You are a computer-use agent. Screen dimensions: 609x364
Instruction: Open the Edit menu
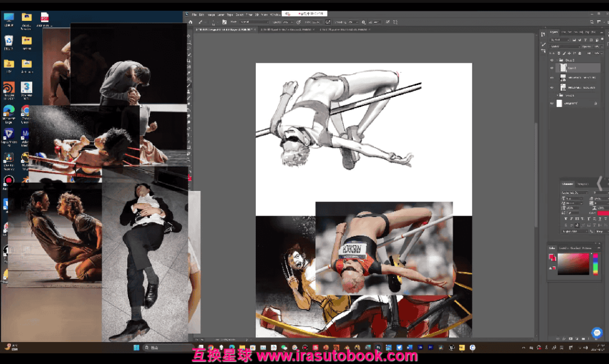tap(202, 15)
